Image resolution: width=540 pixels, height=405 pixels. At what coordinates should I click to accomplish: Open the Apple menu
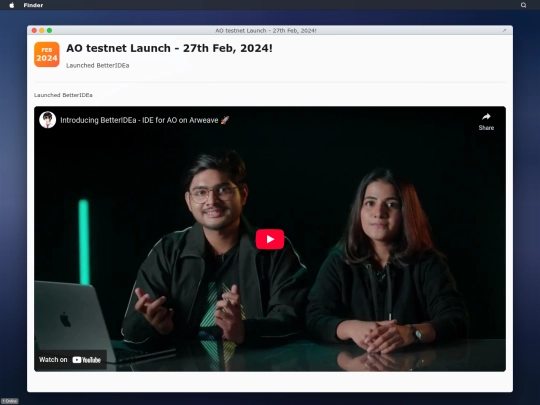[12, 5]
